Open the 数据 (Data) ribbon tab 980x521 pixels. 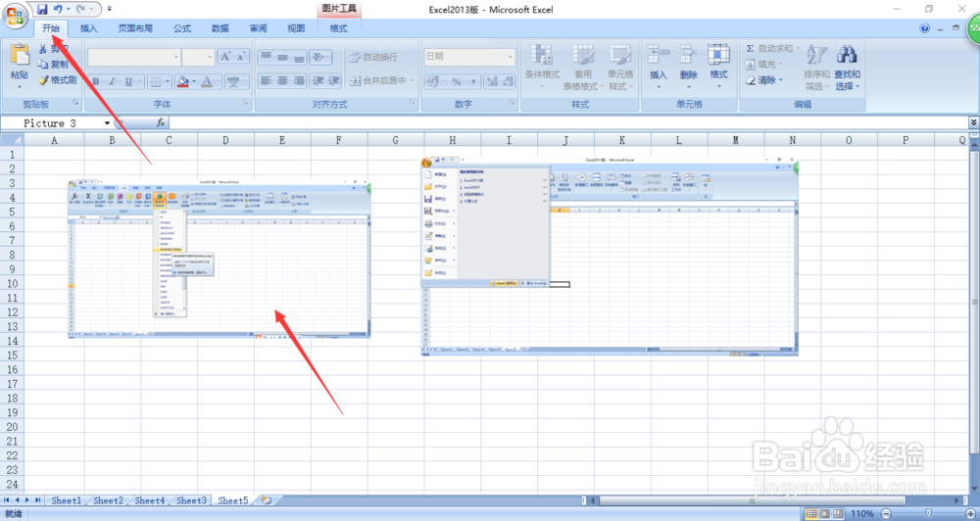point(220,28)
